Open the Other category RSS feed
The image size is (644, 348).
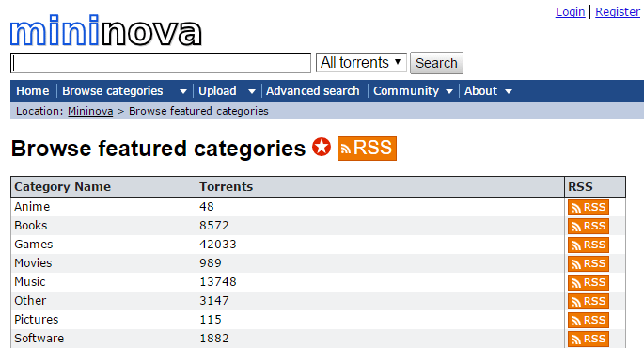[x=589, y=302]
